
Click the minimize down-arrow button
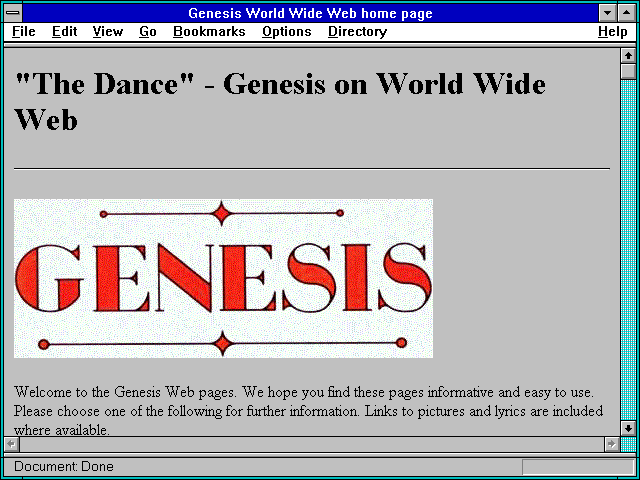tap(608, 13)
